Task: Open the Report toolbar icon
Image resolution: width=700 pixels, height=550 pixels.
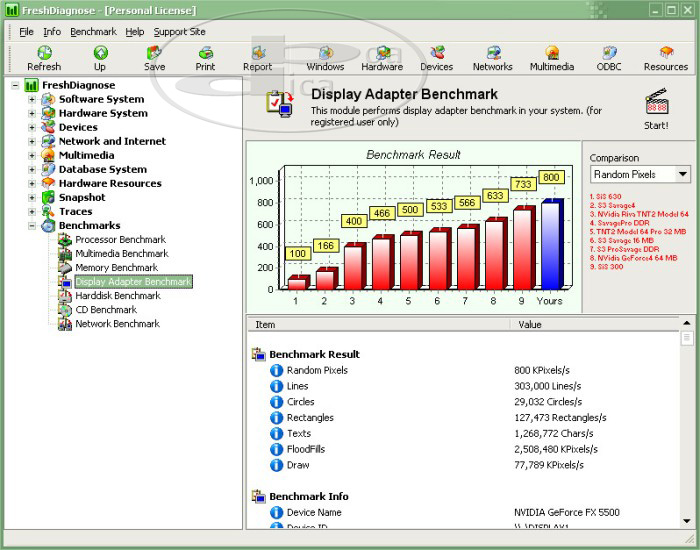Action: point(257,58)
